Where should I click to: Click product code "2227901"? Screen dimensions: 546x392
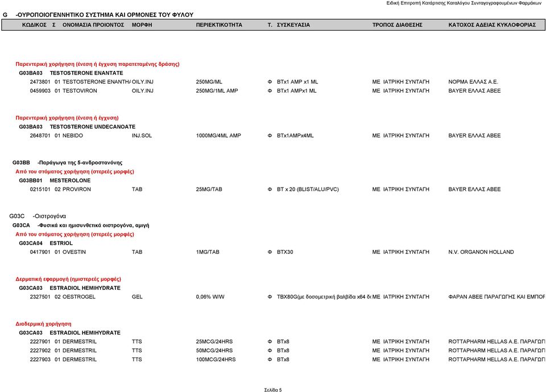(40, 342)
